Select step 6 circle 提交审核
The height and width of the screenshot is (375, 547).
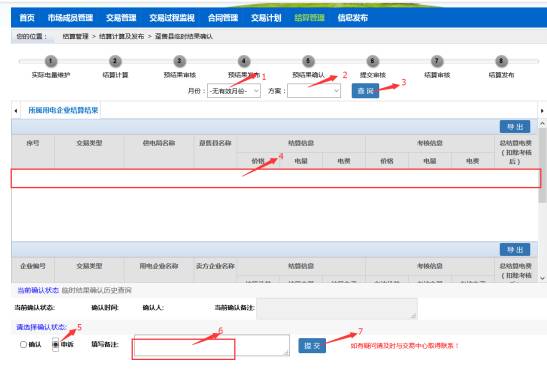pos(373,61)
